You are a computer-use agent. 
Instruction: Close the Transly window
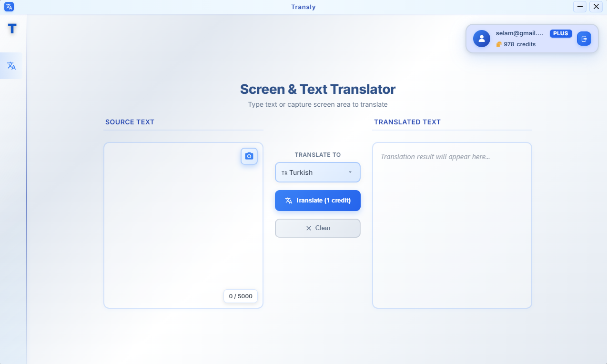point(596,7)
